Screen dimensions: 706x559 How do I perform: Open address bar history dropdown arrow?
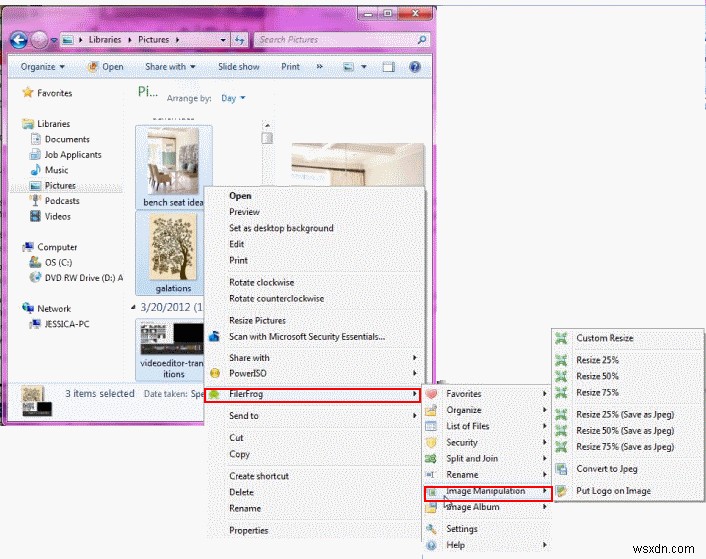pyautogui.click(x=223, y=40)
